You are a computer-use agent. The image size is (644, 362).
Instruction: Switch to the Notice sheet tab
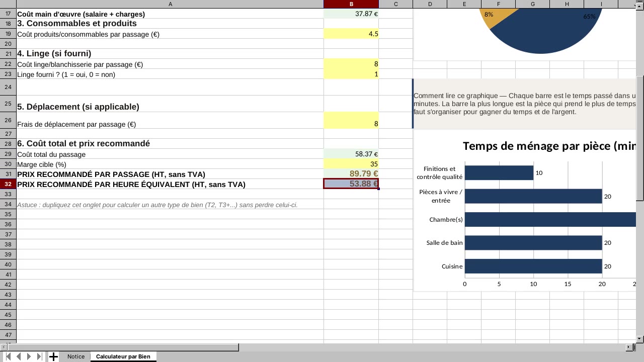click(76, 356)
